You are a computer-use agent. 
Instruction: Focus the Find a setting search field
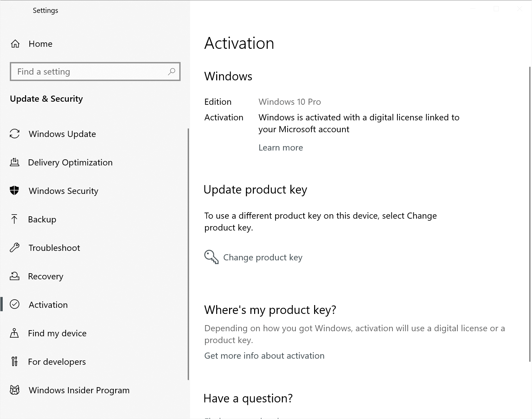[95, 72]
